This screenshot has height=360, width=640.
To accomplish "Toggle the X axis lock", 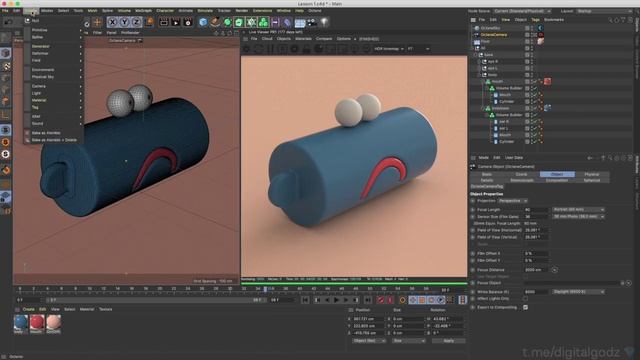I will click(113, 22).
